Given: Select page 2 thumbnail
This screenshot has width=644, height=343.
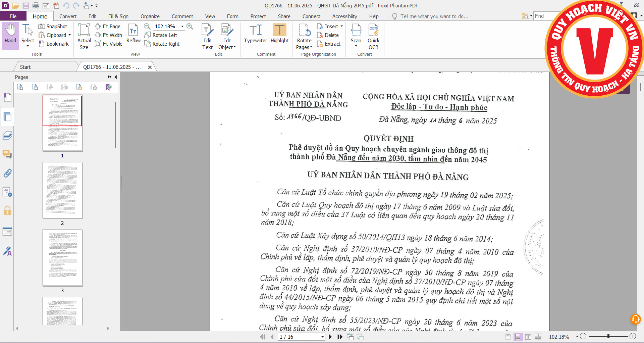Looking at the screenshot, I should (62, 190).
